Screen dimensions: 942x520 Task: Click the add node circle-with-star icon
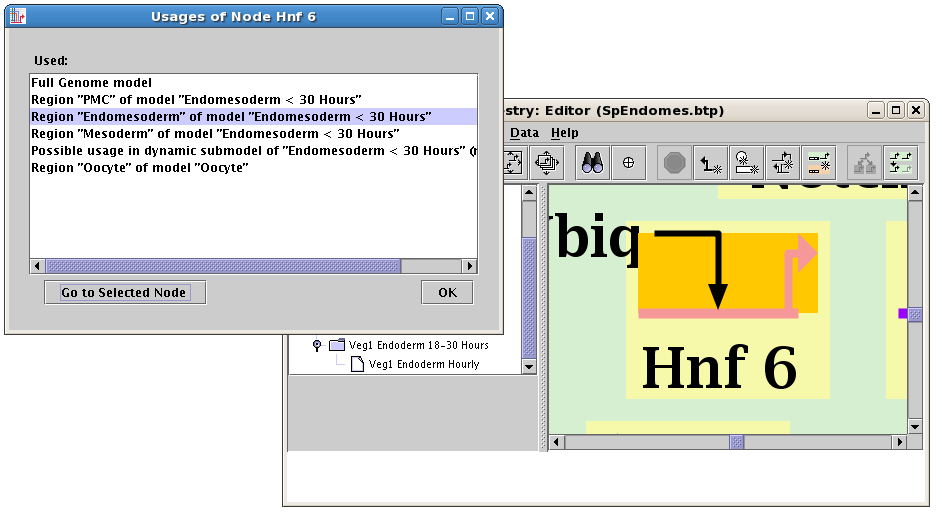click(746, 162)
